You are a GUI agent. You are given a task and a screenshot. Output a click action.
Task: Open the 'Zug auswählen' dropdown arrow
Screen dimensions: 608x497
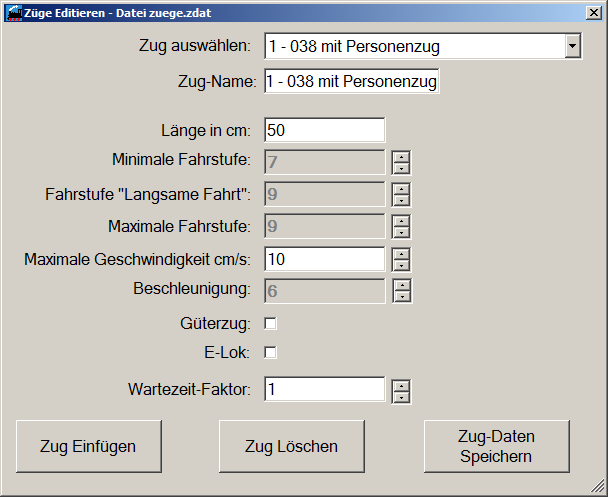coord(572,46)
